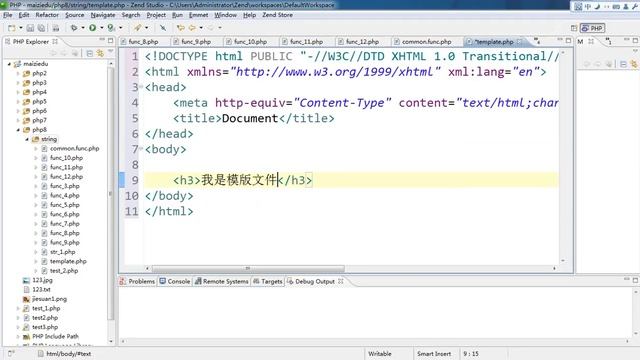Click the External Tools run icon

[x=111, y=28]
